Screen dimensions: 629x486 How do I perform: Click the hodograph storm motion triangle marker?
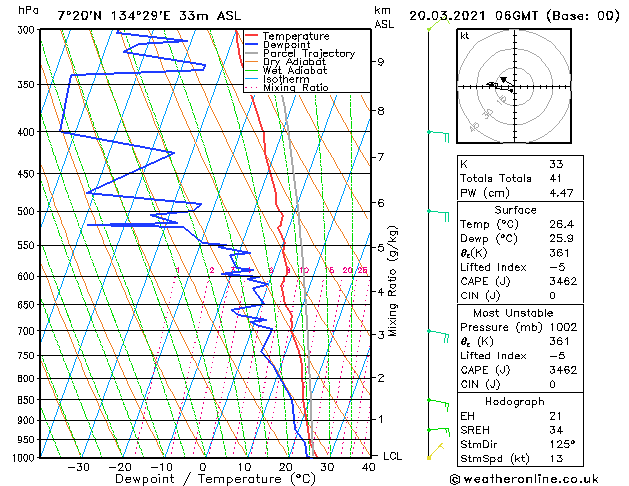pos(503,80)
